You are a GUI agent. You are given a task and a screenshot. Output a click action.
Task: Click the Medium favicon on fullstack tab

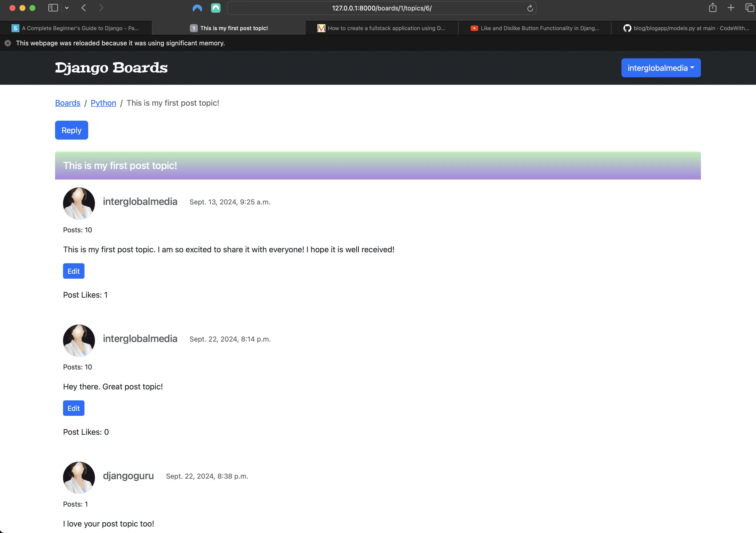[321, 28]
